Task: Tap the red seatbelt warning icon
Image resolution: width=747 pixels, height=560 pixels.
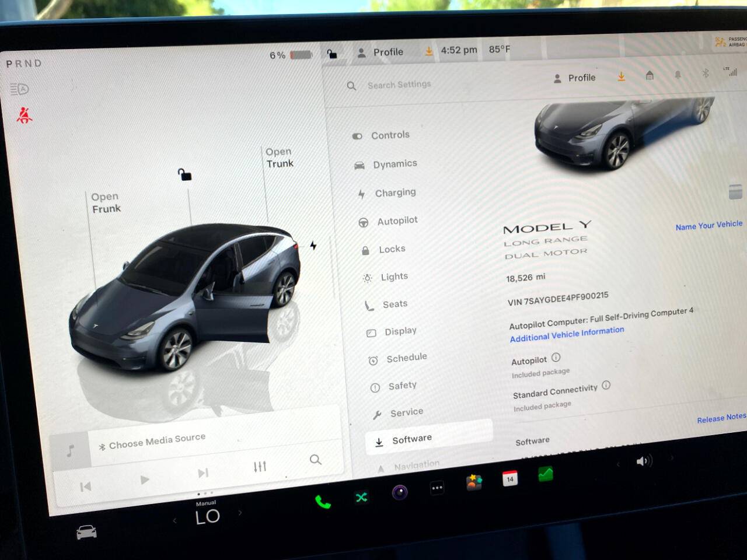Action: (x=24, y=115)
